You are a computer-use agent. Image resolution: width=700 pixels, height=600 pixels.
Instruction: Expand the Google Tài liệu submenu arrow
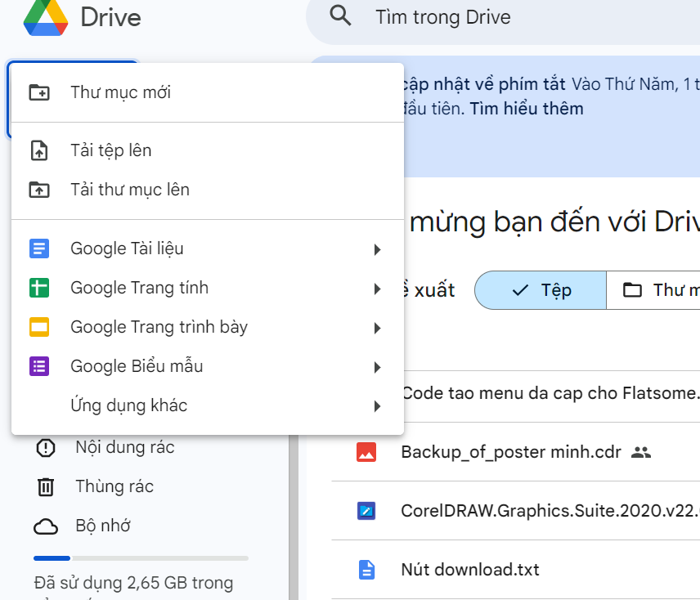(378, 249)
